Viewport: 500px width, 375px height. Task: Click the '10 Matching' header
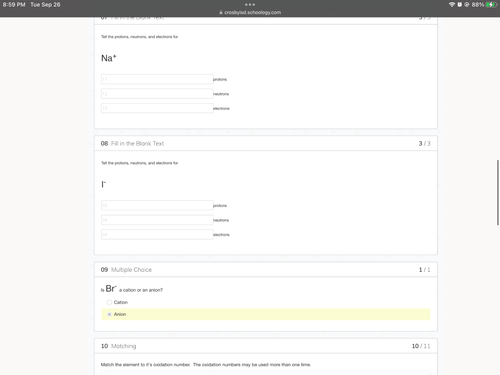pos(118,346)
